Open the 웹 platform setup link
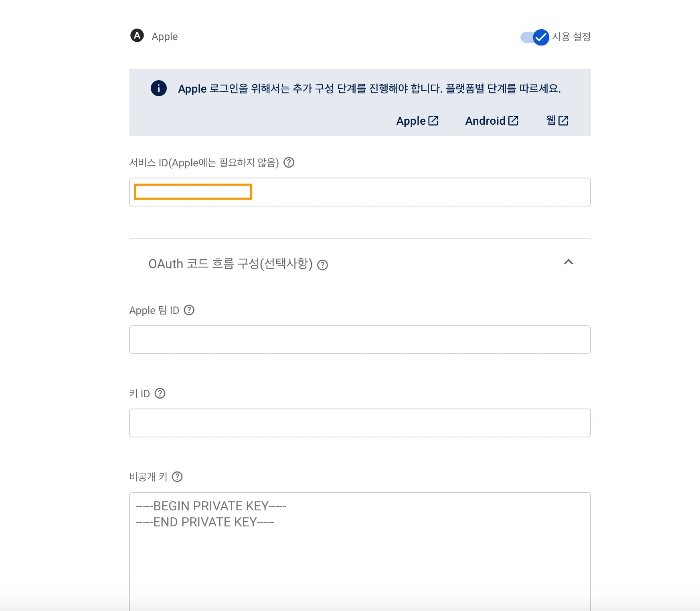Screen dimensions: 700x611 click(x=557, y=120)
